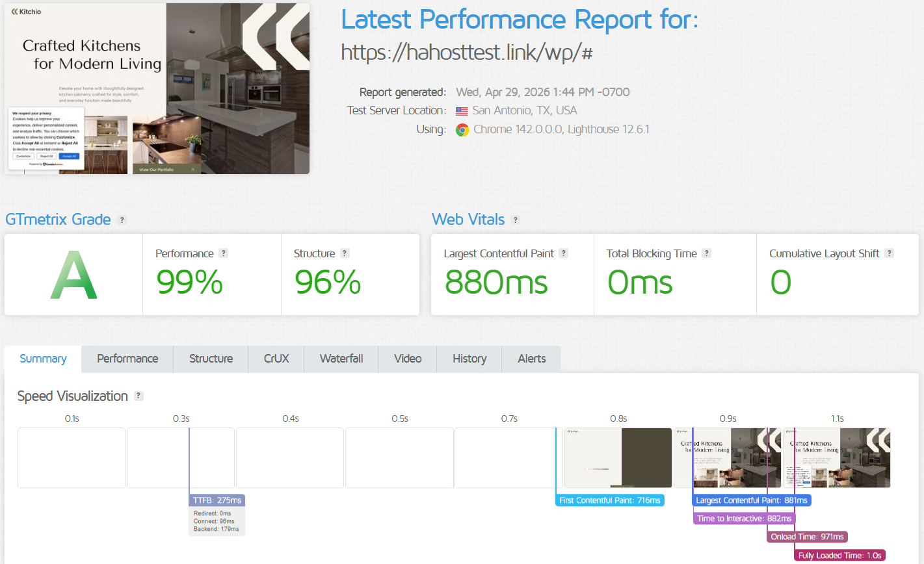Image resolution: width=924 pixels, height=564 pixels.
Task: Click the San Antonio, TX, USA location text
Action: [525, 110]
